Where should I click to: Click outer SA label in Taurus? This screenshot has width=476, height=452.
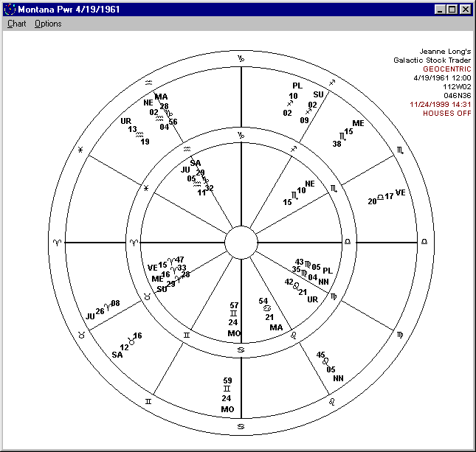[x=117, y=355]
